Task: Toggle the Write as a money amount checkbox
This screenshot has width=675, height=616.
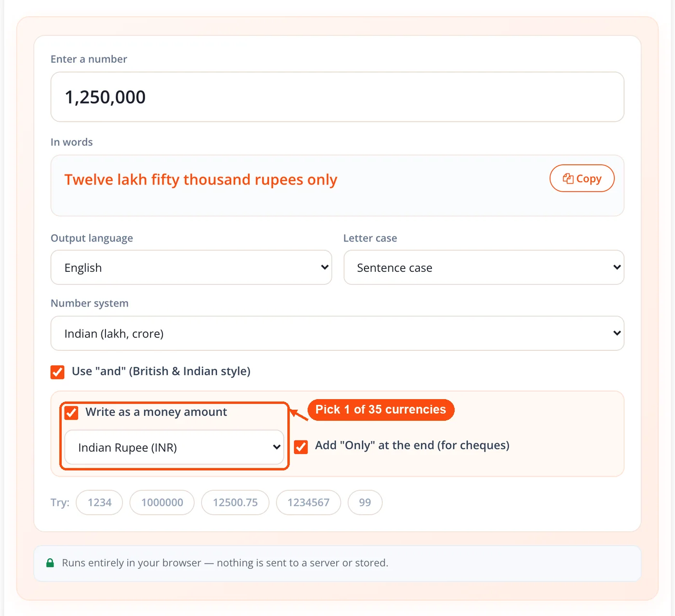Action: pos(71,413)
